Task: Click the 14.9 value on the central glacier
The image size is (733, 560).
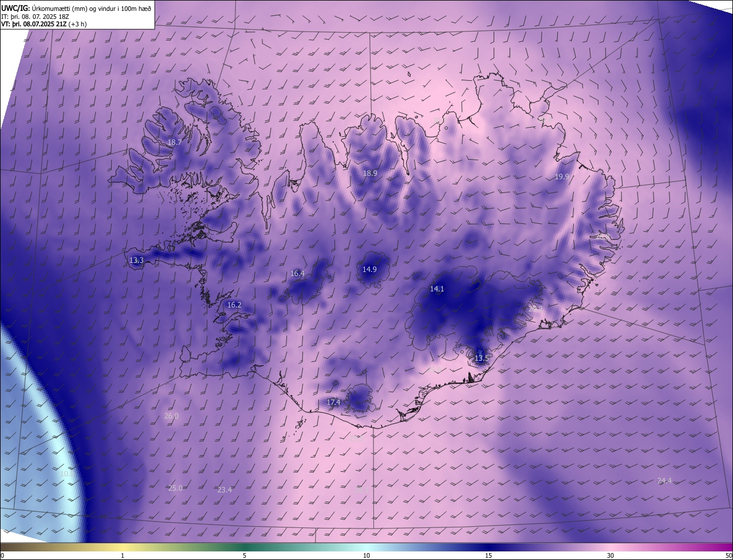Action: [369, 269]
